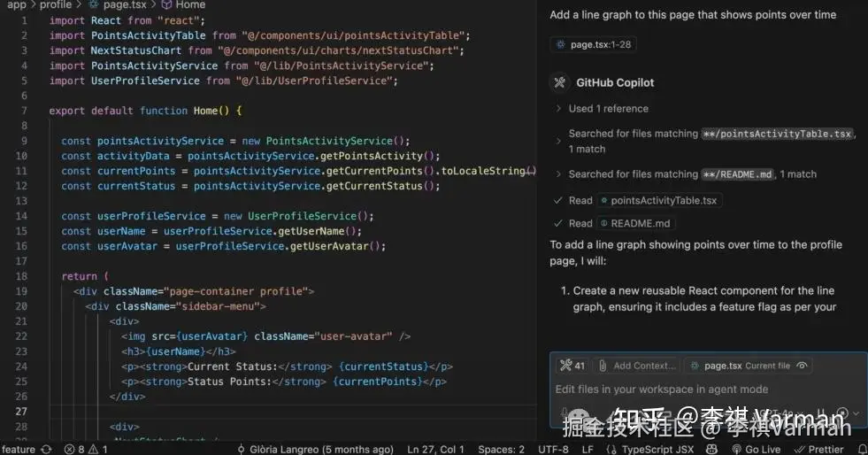Click the React file icon in page.tsx:1-28 chip
This screenshot has width=868, height=455.
click(x=561, y=44)
